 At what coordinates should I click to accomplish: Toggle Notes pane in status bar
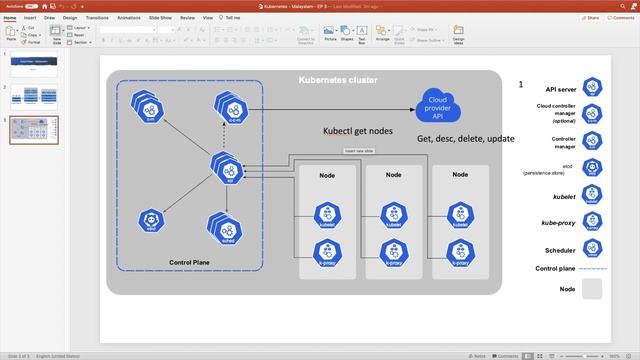pyautogui.click(x=477, y=356)
